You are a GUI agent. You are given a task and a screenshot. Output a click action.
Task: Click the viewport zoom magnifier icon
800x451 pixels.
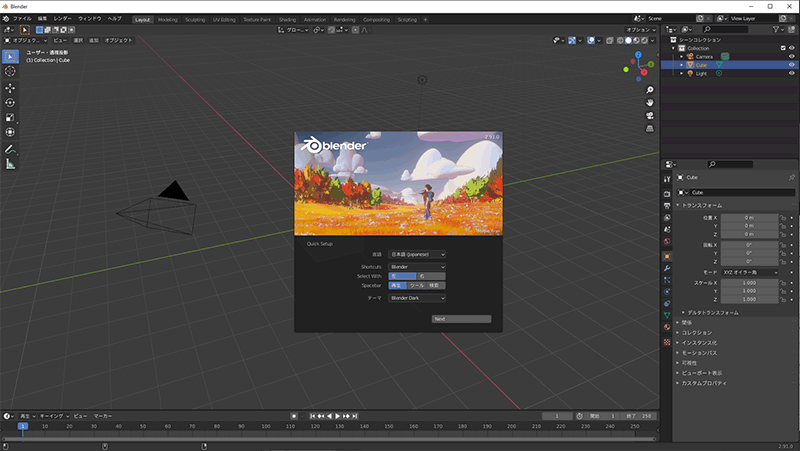(650, 90)
